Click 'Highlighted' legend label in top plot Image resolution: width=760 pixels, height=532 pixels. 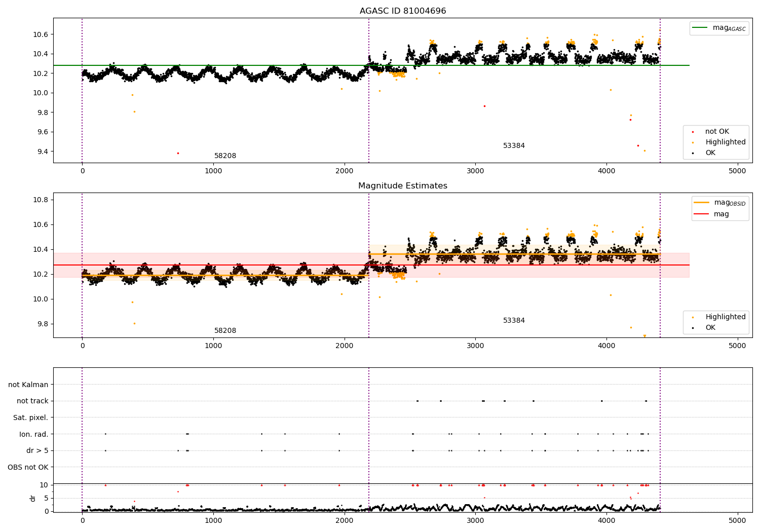(726, 142)
